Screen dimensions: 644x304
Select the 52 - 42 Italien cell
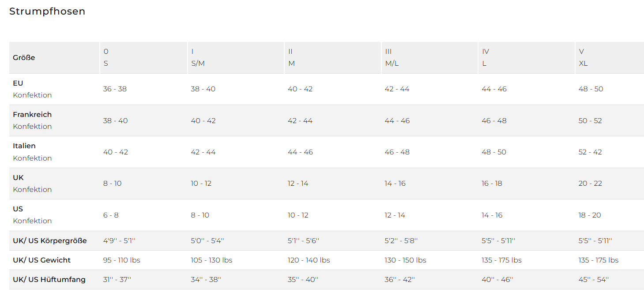590,152
